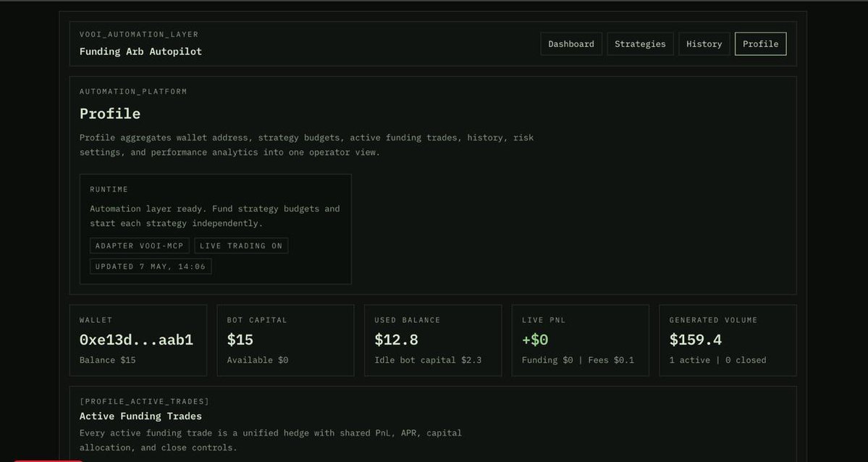Open the Dashboard tab
The image size is (868, 462).
(x=570, y=43)
